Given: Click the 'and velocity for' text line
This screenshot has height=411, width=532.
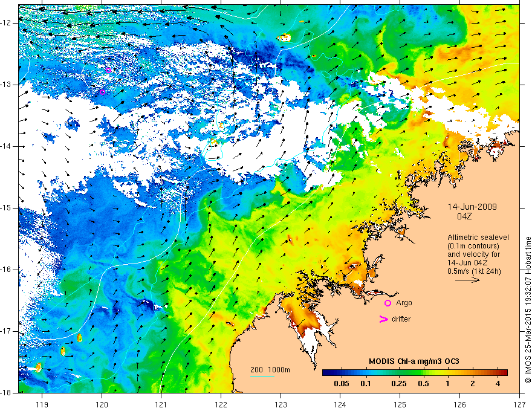Looking at the screenshot, I should (x=473, y=254).
